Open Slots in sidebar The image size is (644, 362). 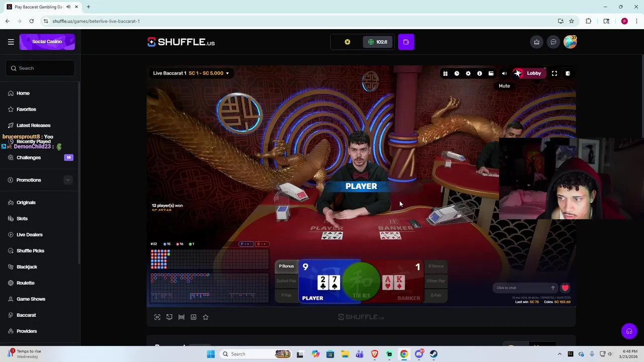(22, 218)
